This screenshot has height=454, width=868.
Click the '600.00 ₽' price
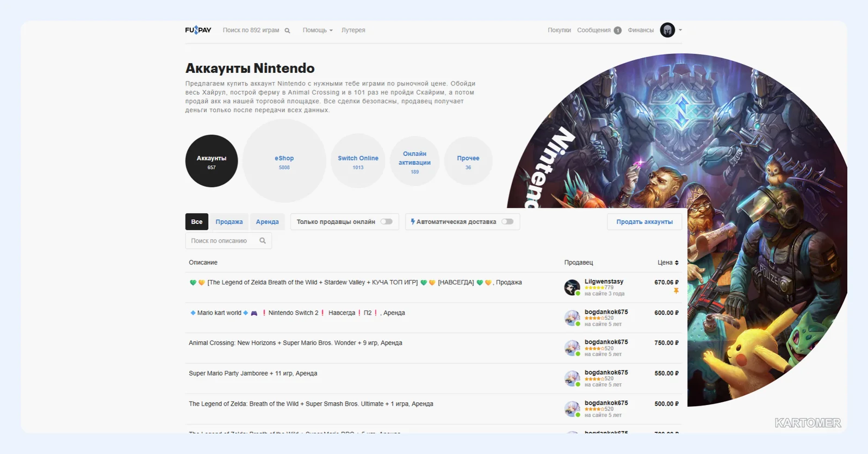click(667, 313)
